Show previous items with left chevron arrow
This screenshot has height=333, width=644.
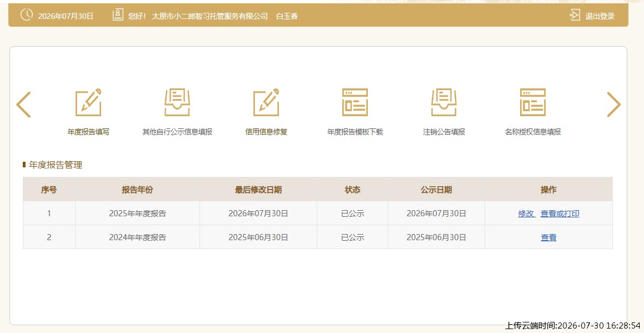pyautogui.click(x=23, y=105)
